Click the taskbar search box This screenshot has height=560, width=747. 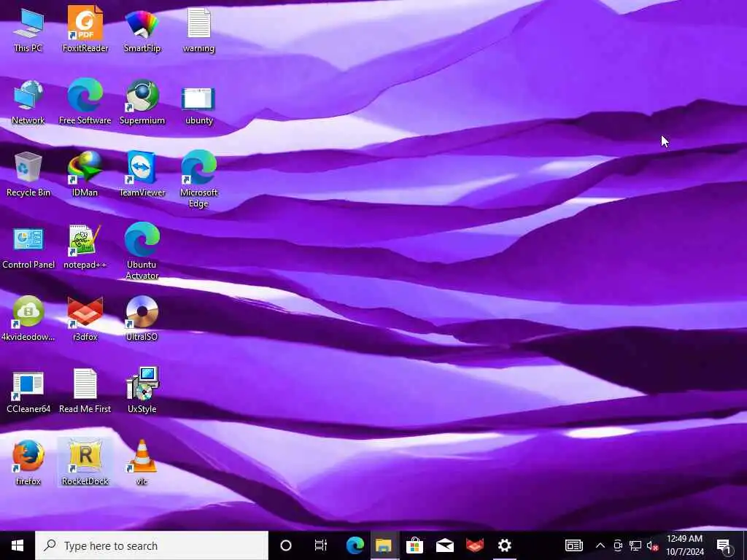point(152,545)
